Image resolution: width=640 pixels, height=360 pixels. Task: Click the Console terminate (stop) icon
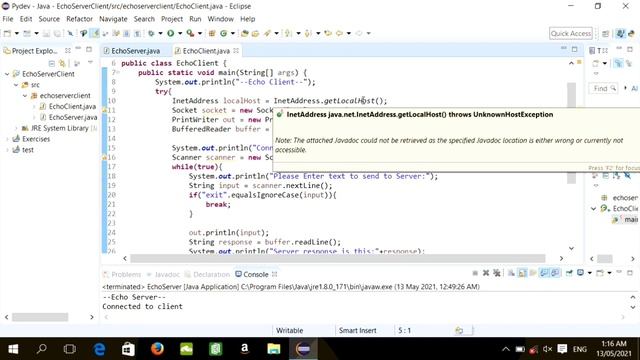(x=475, y=273)
